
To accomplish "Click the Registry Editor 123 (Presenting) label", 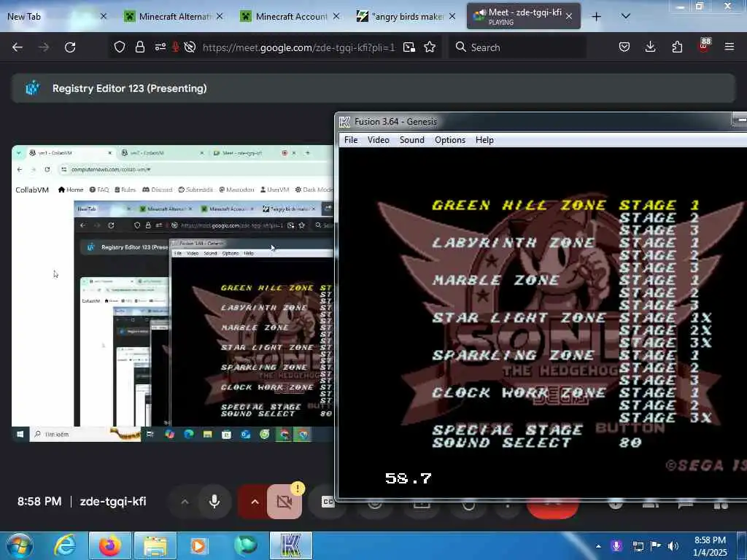I will click(130, 88).
